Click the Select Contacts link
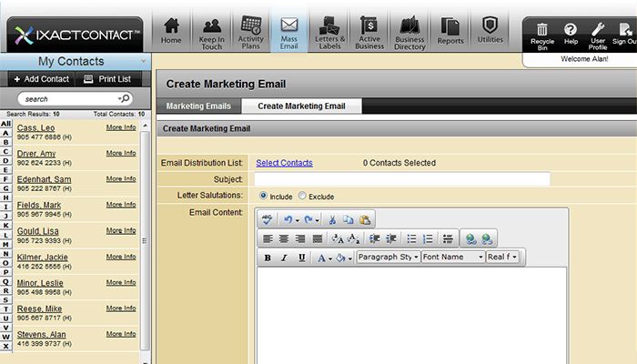 click(x=284, y=163)
